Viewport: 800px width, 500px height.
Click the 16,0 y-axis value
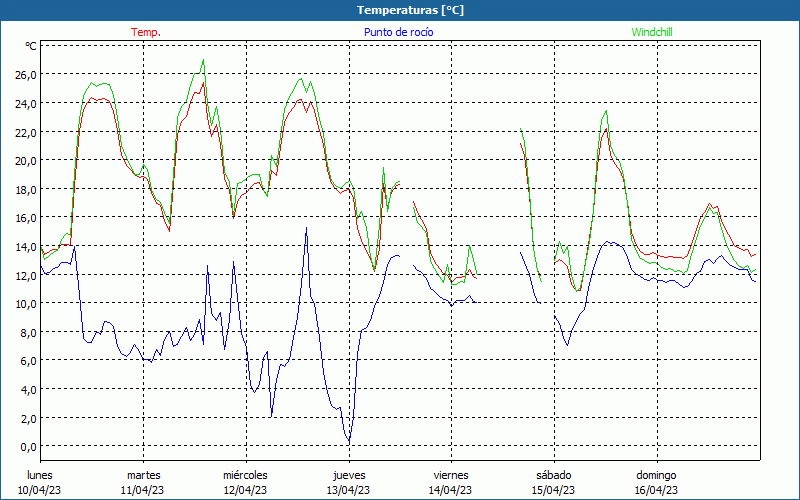[26, 218]
